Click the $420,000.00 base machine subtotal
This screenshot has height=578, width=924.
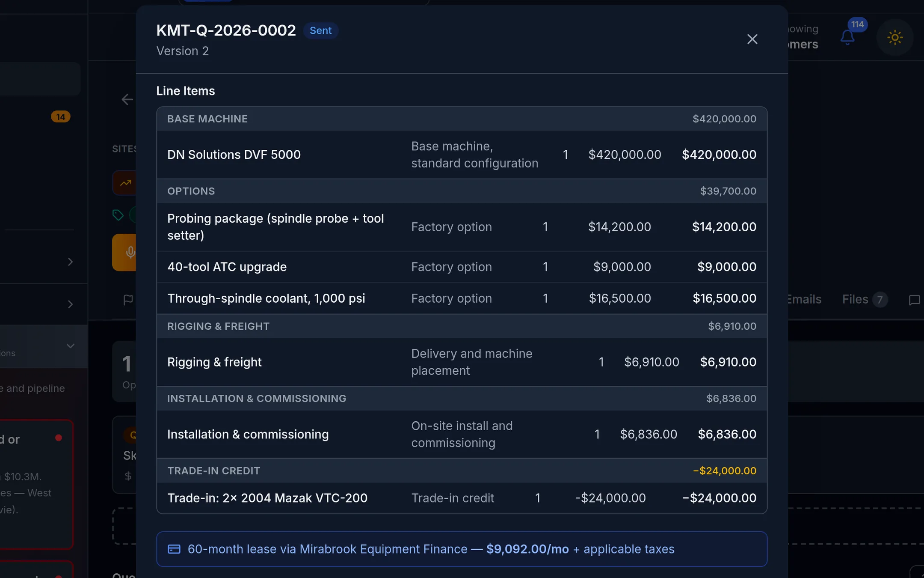coord(724,119)
